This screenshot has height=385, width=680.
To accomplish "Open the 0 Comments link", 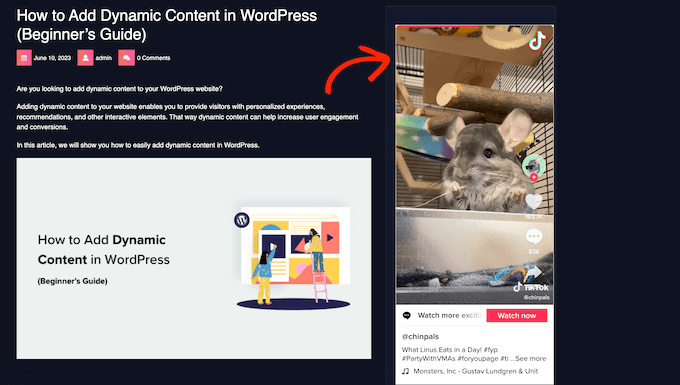I will click(154, 58).
